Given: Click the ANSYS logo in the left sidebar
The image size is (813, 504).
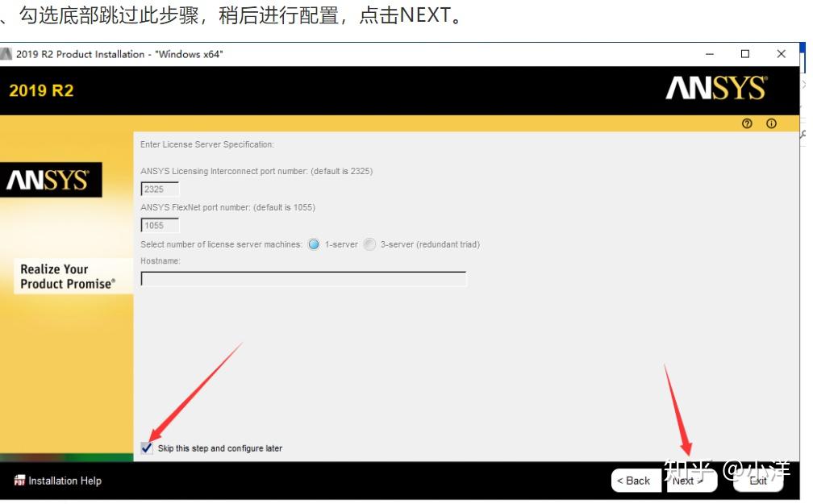Looking at the screenshot, I should point(52,180).
